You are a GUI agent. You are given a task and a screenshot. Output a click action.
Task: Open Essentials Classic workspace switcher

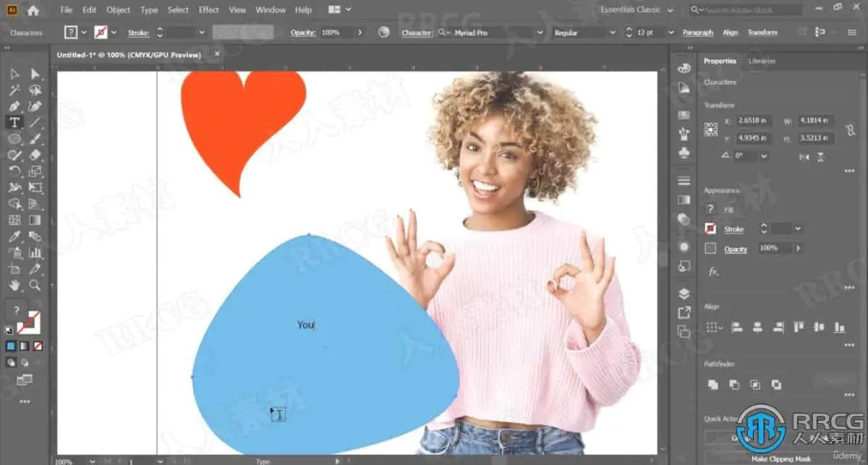point(637,10)
